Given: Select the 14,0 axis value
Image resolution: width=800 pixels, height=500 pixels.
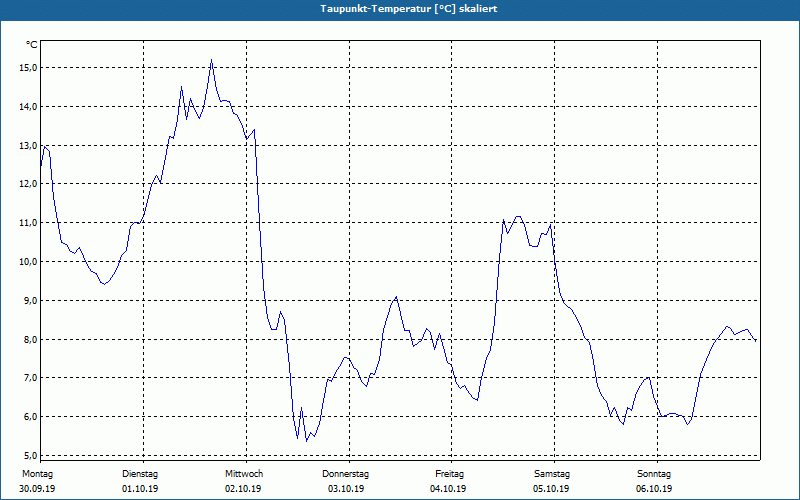Looking at the screenshot, I should coord(29,107).
